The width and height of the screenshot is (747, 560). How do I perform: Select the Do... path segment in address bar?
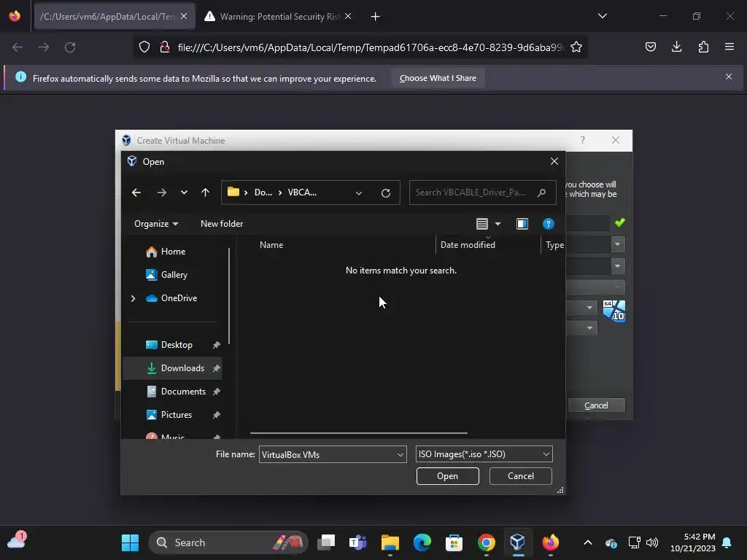263,192
